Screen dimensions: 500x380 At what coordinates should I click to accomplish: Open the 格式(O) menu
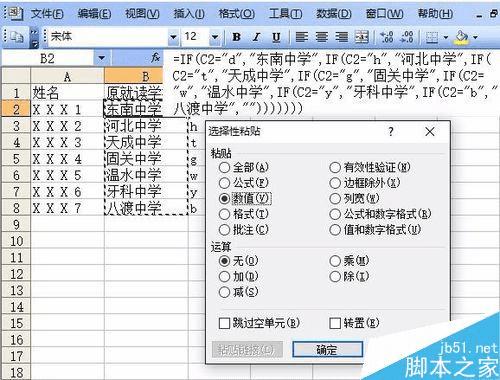(x=237, y=14)
